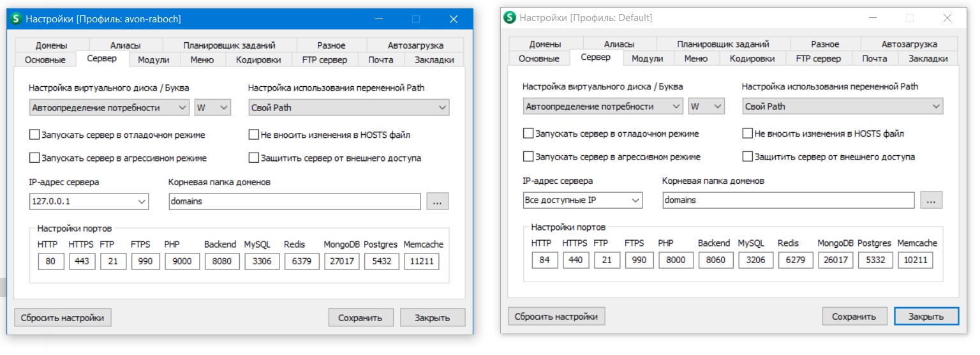This screenshot has height=355, width=980.
Task: Close the avon-raboch settings window with X
Action: (454, 19)
